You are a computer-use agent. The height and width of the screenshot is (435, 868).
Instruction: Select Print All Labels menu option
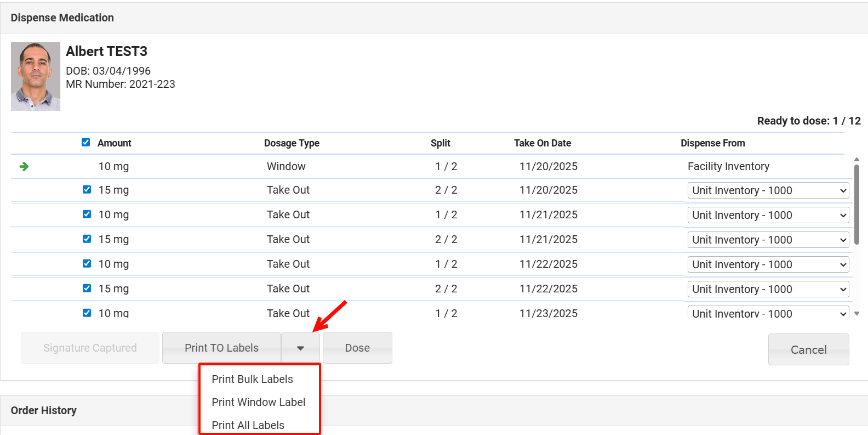pyautogui.click(x=248, y=425)
